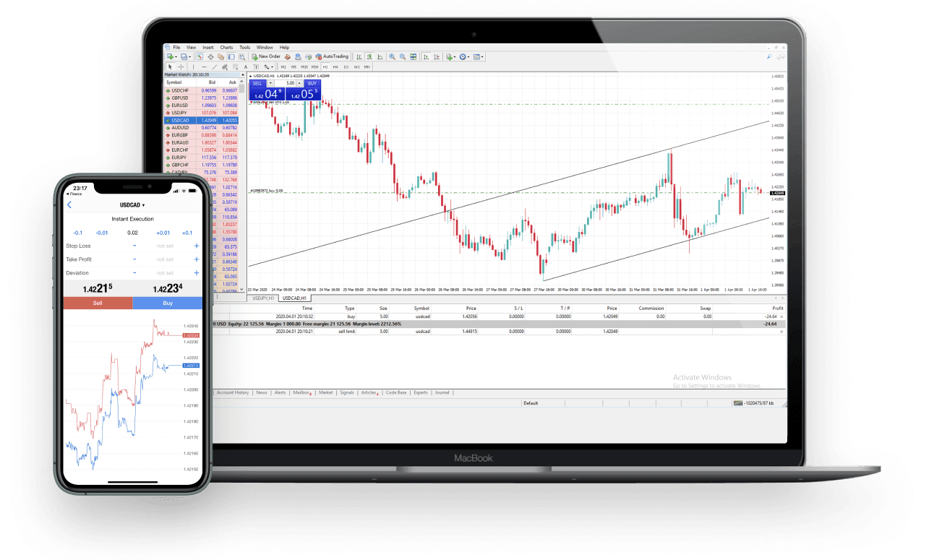Open the Strategy Tester icon

241,56
